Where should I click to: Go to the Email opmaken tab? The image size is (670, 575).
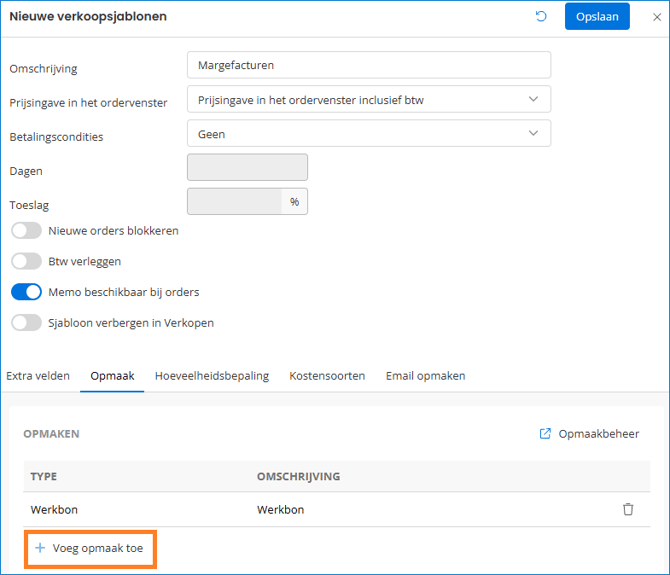(425, 376)
